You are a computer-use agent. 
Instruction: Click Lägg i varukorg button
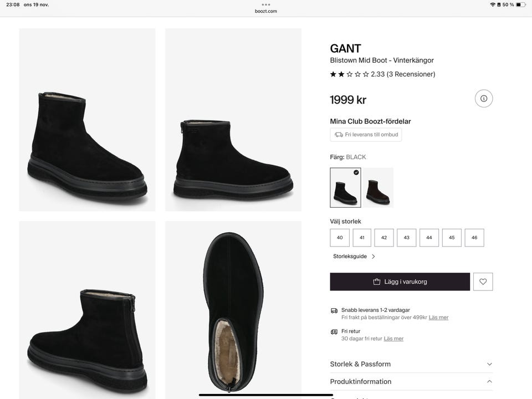[400, 282]
